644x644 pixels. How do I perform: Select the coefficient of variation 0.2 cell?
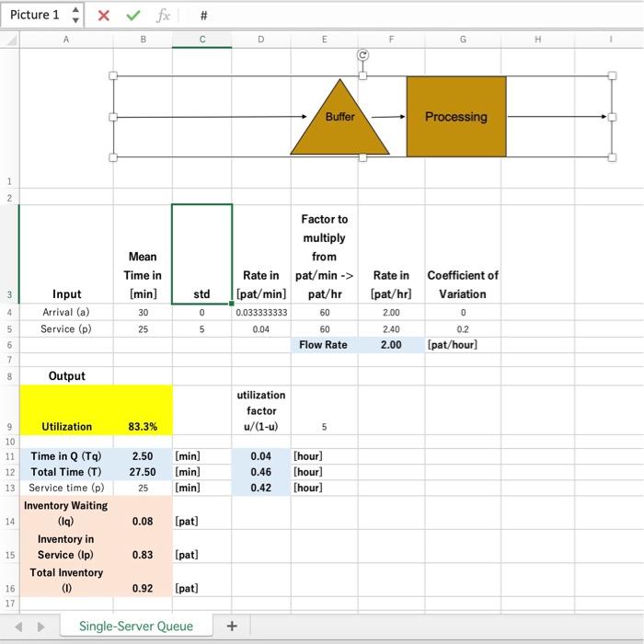(463, 329)
